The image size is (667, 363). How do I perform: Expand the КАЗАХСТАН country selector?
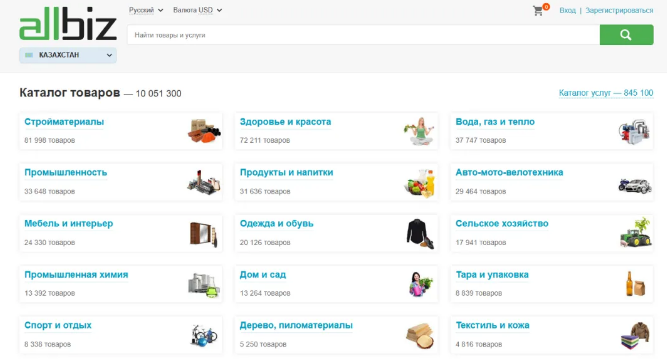pyautogui.click(x=68, y=55)
